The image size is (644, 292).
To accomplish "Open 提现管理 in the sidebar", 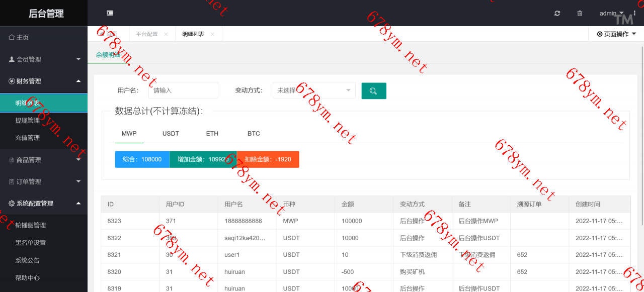I will [28, 121].
